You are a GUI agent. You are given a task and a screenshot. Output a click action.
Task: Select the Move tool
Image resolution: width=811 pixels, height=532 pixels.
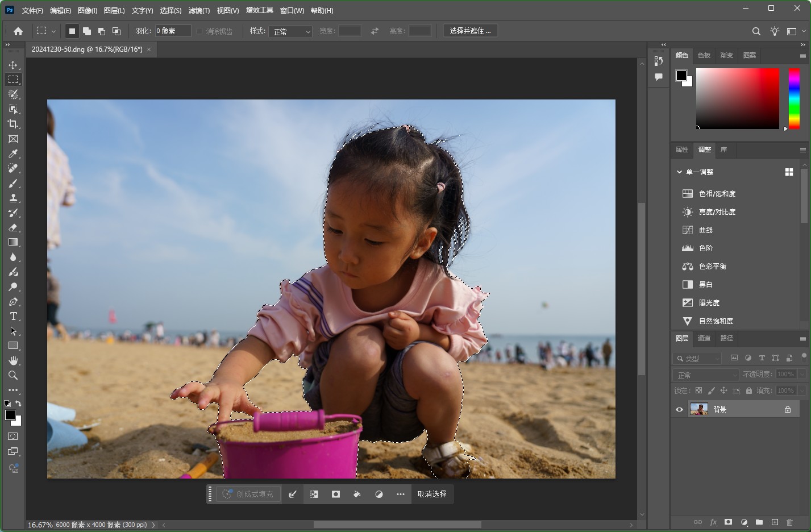tap(13, 65)
